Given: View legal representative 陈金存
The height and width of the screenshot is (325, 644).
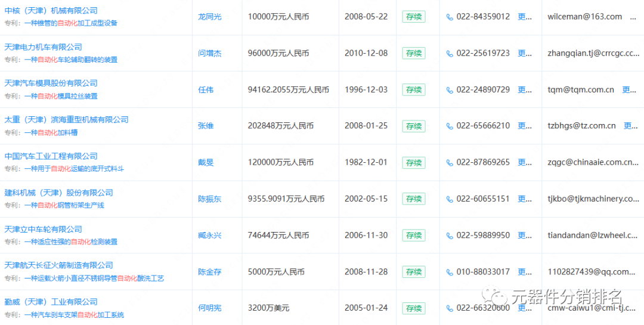Looking at the screenshot, I should [210, 272].
